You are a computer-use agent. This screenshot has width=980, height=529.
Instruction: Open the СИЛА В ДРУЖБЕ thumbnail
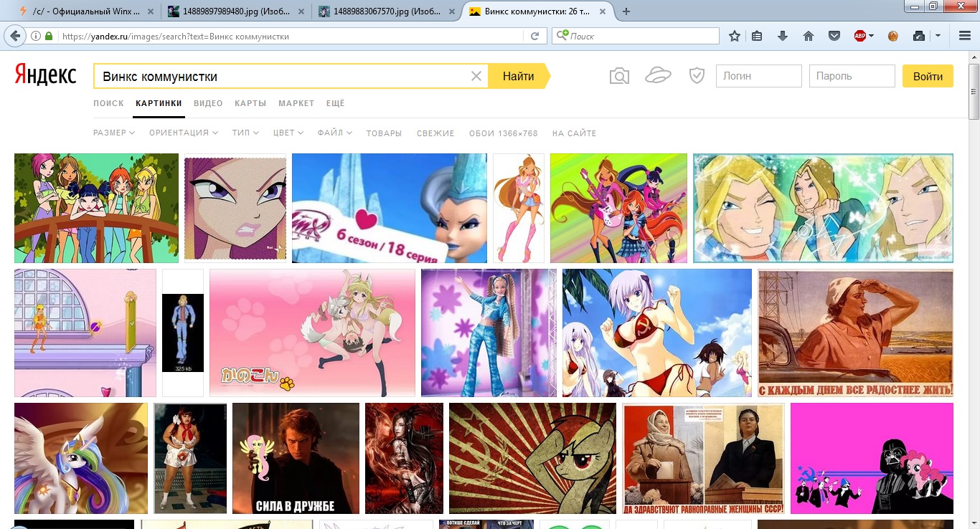pyautogui.click(x=296, y=459)
